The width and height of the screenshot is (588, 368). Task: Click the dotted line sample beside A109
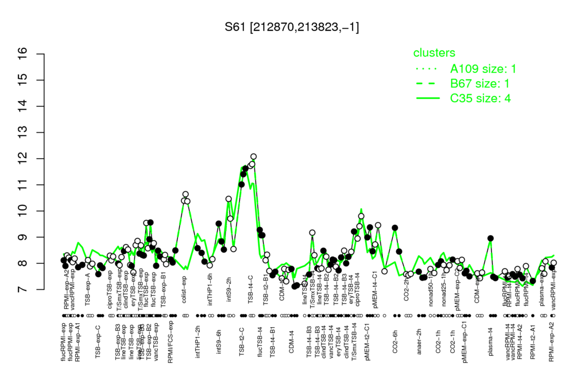click(x=428, y=69)
